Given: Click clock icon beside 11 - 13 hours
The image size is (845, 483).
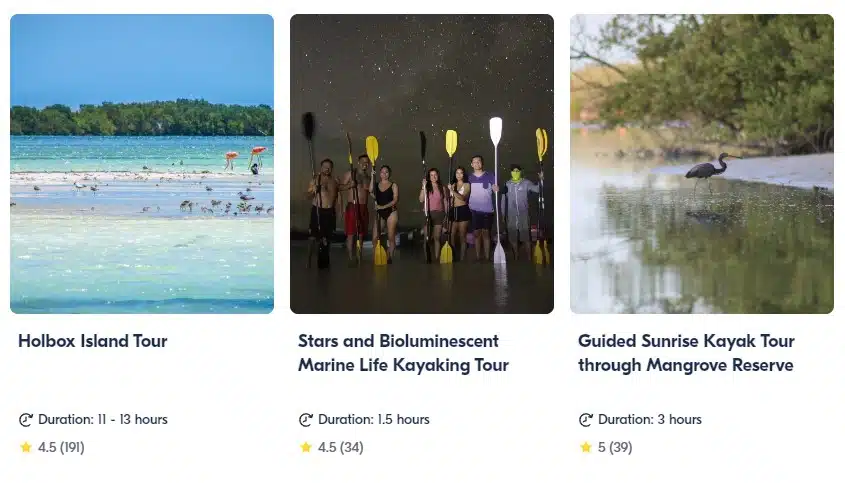Looking at the screenshot, I should [x=26, y=419].
